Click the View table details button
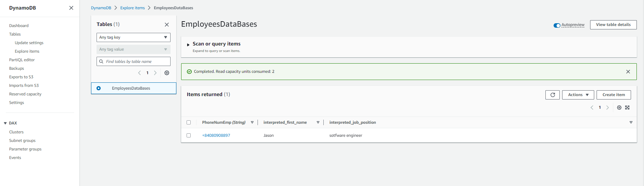 click(613, 25)
